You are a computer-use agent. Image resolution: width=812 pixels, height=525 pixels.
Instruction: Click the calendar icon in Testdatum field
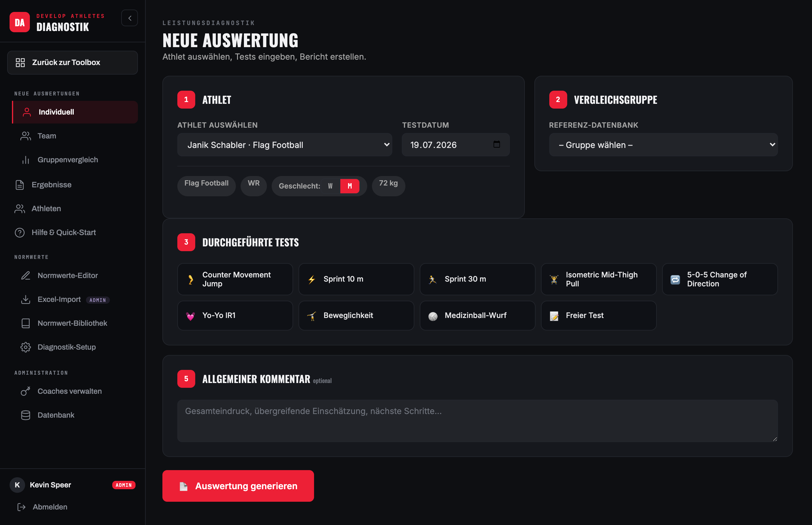(497, 144)
